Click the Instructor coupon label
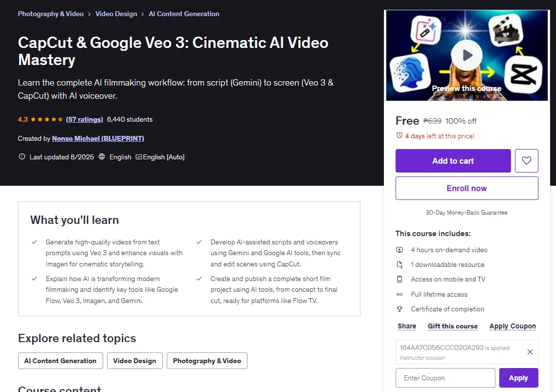Screen dimensions: 556x392 [x=422, y=358]
